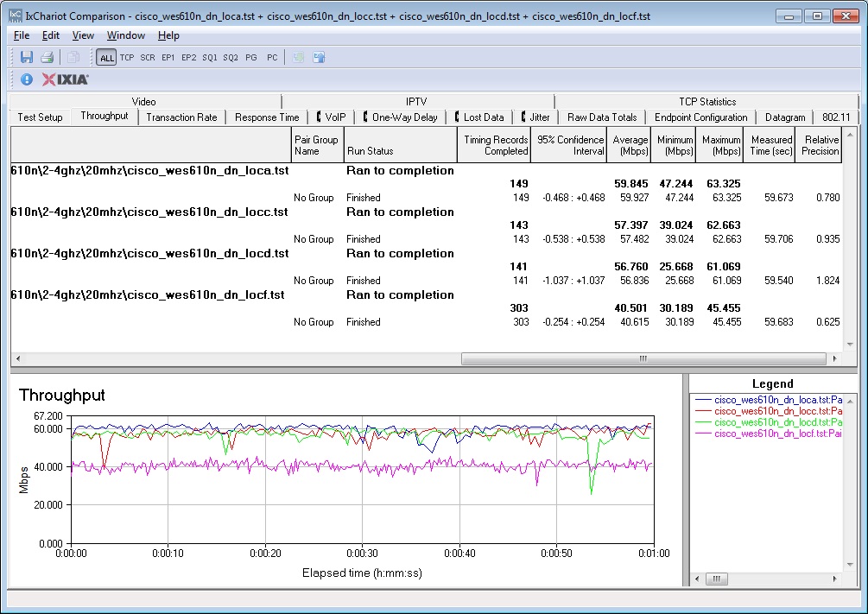Switch to the Endpoint Configuration tab

(700, 117)
